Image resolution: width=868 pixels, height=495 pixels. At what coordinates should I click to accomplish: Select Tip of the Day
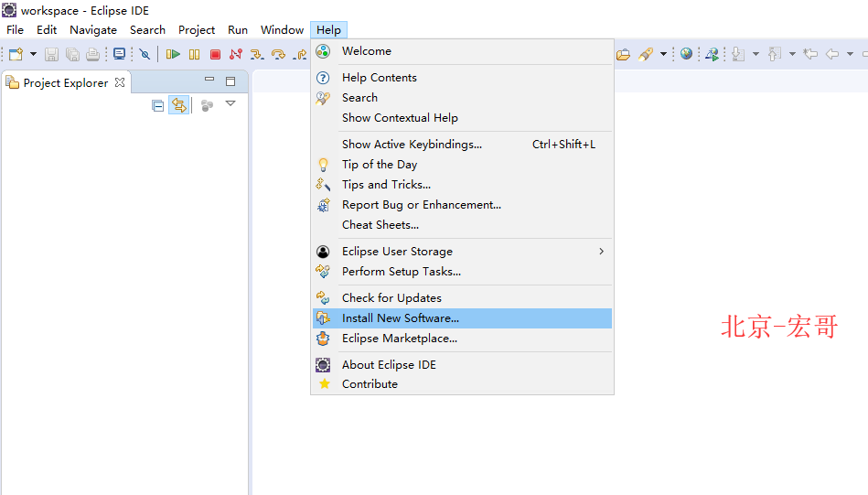pyautogui.click(x=462, y=165)
